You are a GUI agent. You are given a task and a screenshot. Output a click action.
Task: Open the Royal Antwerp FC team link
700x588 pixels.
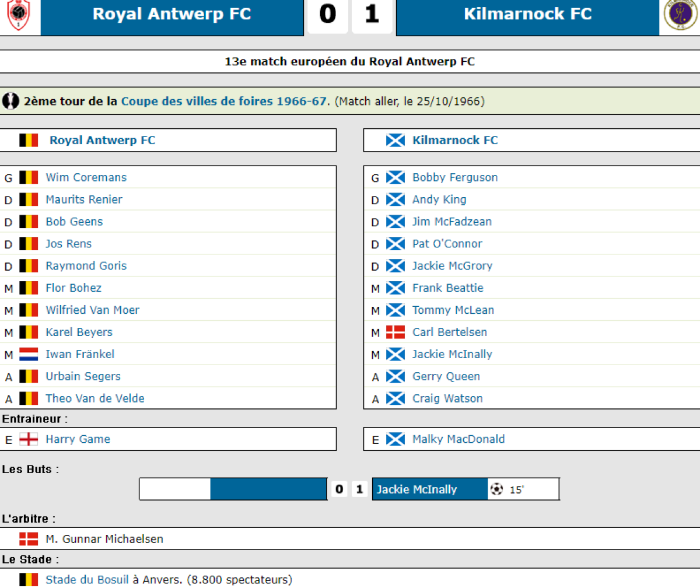point(102,140)
